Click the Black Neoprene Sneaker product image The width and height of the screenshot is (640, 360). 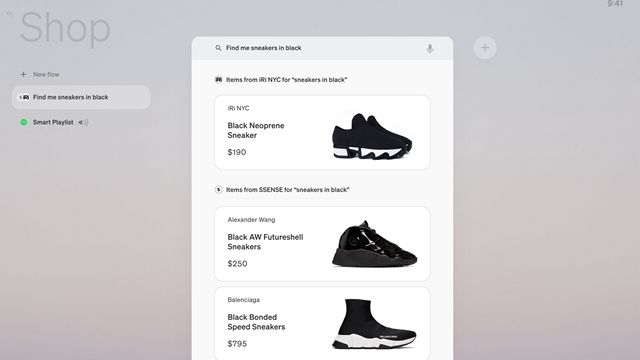pos(372,136)
